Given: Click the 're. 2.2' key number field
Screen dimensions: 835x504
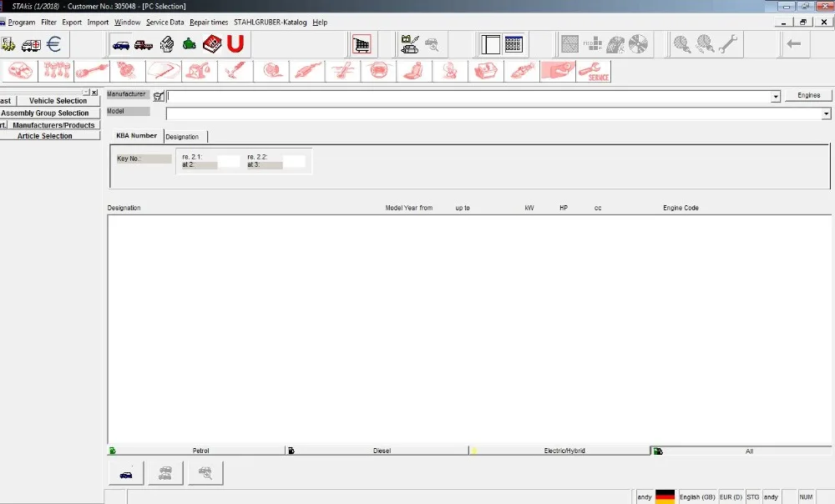Looking at the screenshot, I should point(294,161).
